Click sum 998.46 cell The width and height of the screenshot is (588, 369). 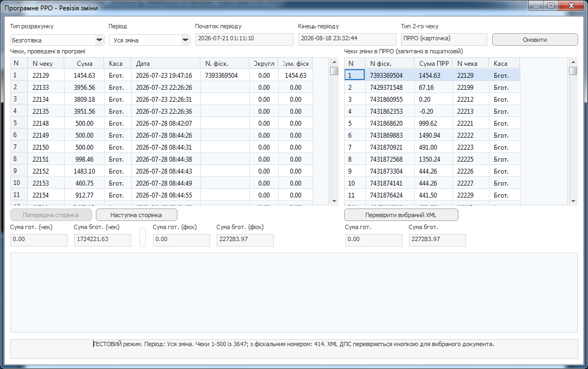tap(84, 159)
